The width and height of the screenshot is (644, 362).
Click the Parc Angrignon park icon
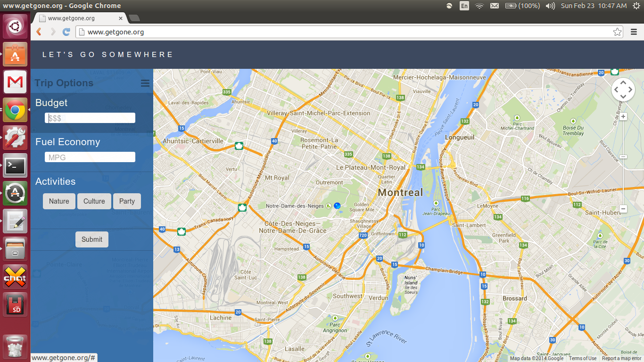[335, 319]
